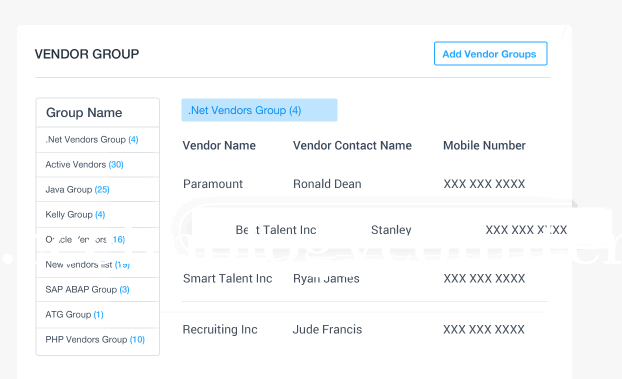Image resolution: width=622 pixels, height=379 pixels.
Task: Click the Vendor Contact Name column header
Action: pyautogui.click(x=352, y=146)
